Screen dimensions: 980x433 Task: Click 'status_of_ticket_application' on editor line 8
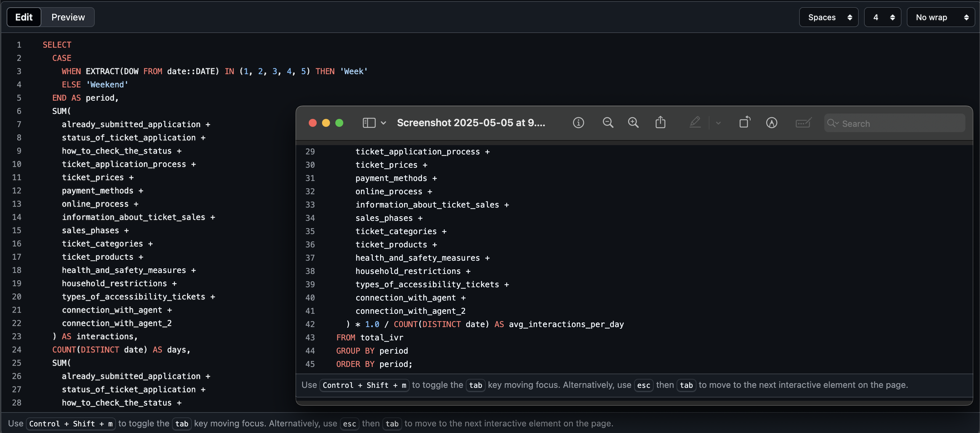point(128,138)
